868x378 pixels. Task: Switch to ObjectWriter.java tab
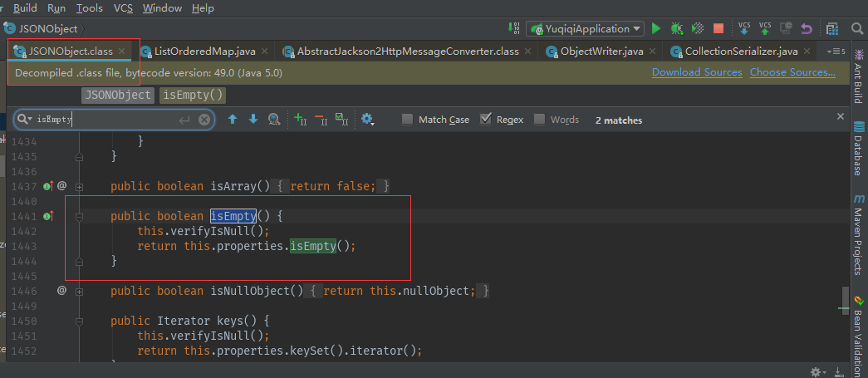coord(601,52)
